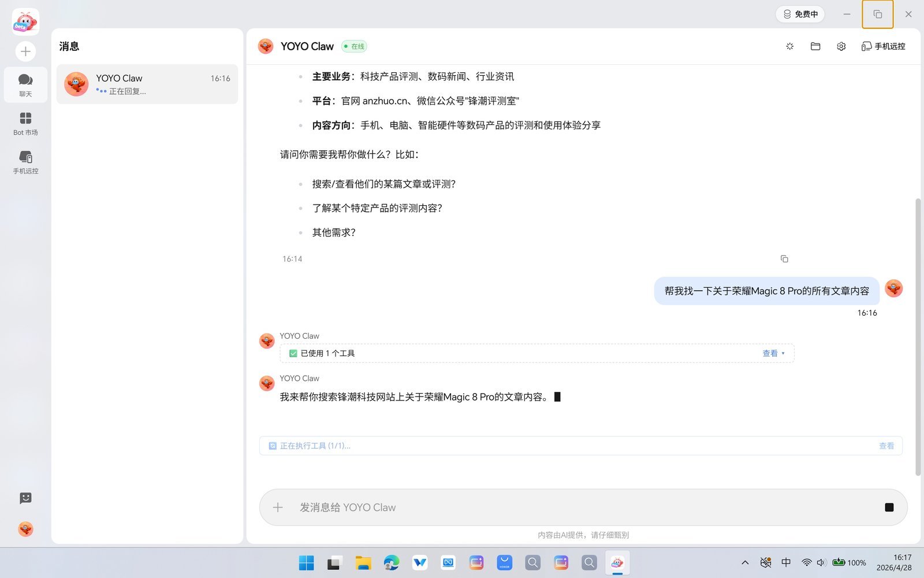The image size is (924, 578).
Task: Click the green check icon beside 已使用 1 个工具
Action: [293, 353]
